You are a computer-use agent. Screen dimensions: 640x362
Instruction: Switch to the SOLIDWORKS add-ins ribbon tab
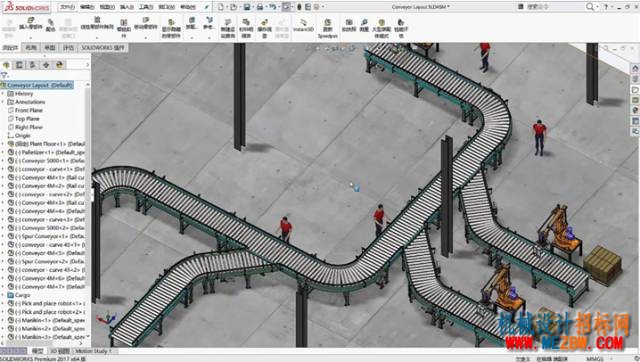(x=102, y=48)
